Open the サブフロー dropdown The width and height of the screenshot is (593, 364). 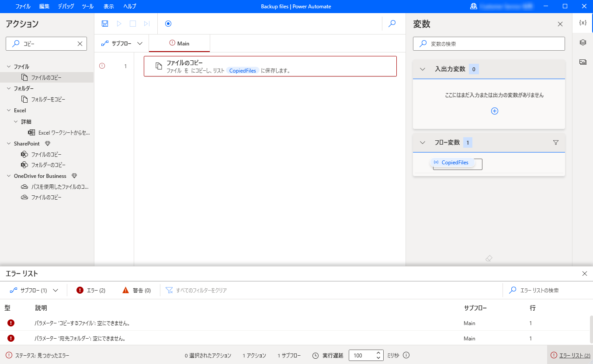[121, 43]
